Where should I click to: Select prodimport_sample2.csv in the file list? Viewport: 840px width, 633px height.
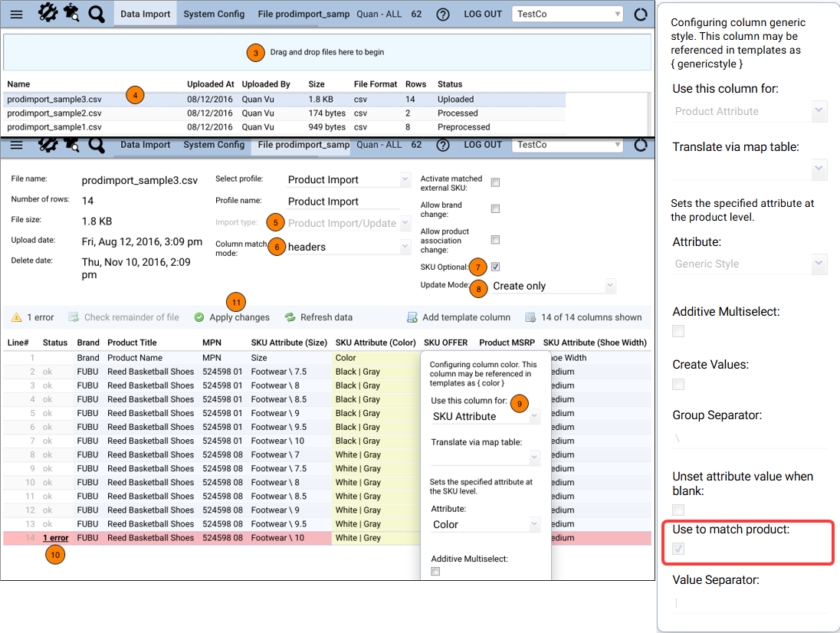[54, 113]
